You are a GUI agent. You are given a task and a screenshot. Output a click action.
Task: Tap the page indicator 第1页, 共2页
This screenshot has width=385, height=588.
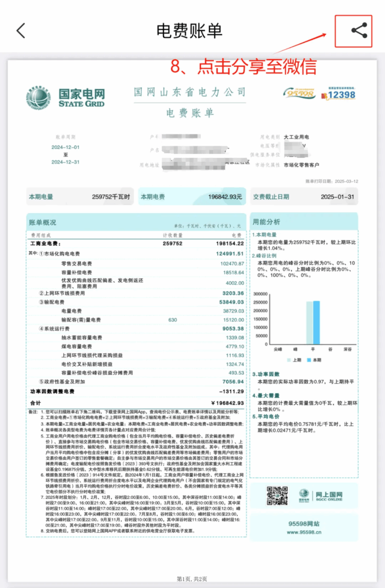point(192,579)
